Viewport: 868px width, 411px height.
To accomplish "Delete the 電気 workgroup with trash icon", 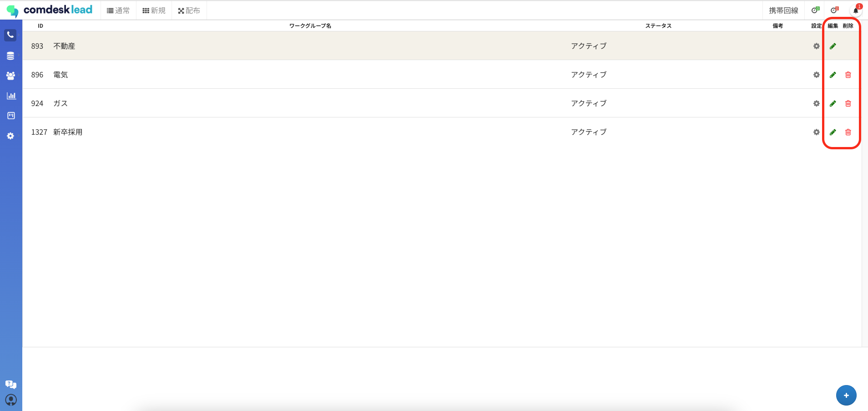I will (x=848, y=75).
